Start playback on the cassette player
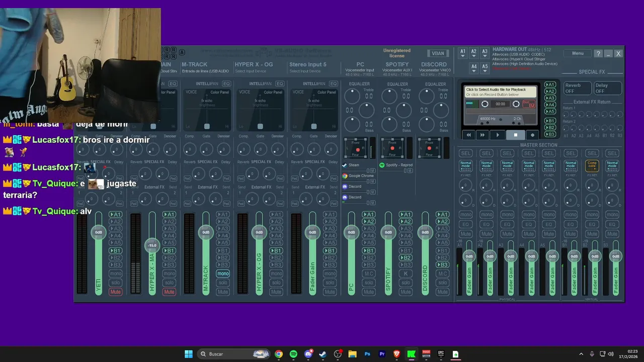 498,135
